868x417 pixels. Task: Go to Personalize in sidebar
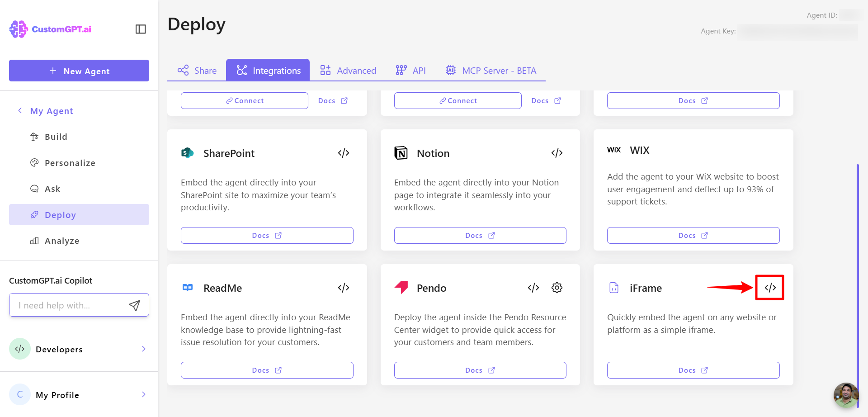pos(79,163)
